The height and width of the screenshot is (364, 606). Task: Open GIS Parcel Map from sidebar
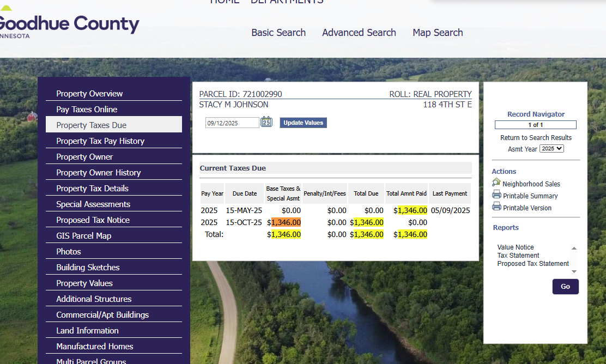(83, 236)
